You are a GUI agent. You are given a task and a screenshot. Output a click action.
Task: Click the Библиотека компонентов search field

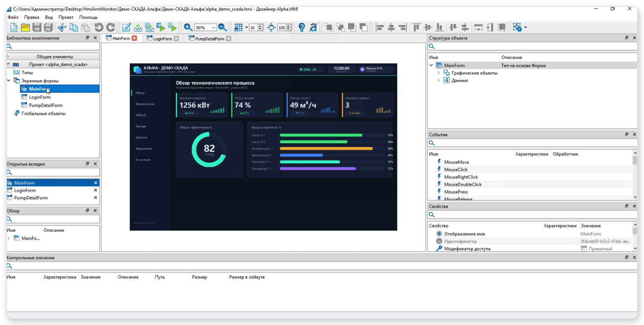click(53, 46)
